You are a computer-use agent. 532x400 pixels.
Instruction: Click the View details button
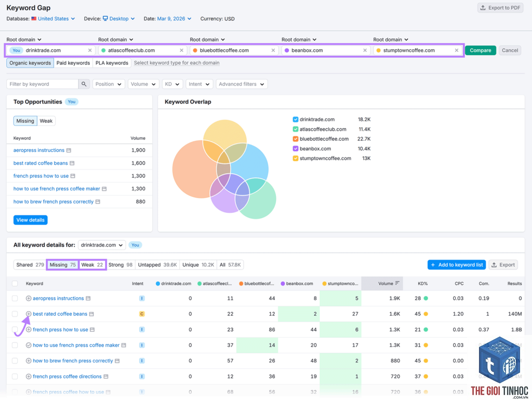tap(31, 220)
